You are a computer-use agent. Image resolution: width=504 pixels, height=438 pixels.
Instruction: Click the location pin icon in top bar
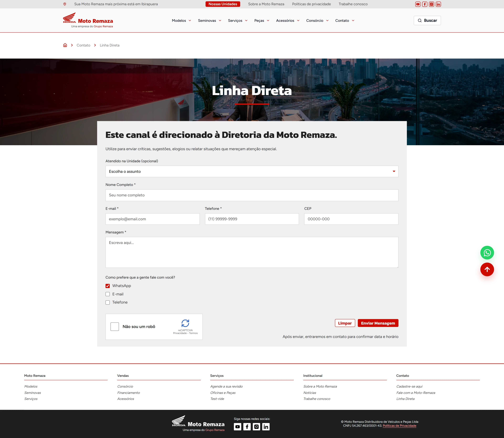65,4
